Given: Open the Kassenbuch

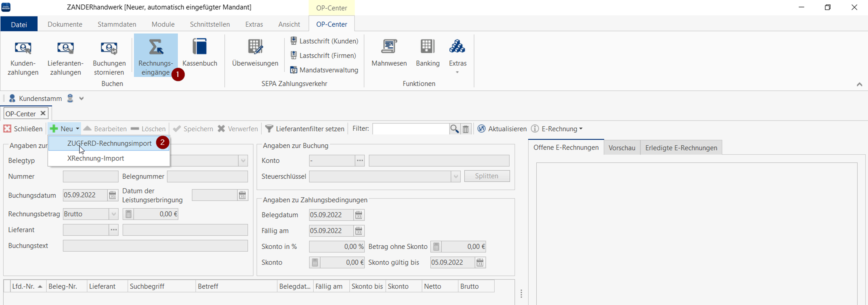Looking at the screenshot, I should click(200, 54).
